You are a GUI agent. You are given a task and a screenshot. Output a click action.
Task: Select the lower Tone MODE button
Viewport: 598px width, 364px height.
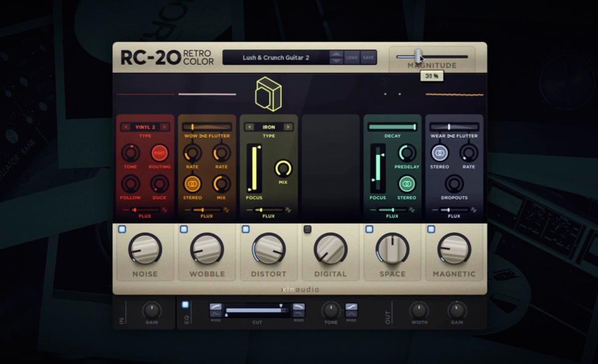[x=351, y=314]
